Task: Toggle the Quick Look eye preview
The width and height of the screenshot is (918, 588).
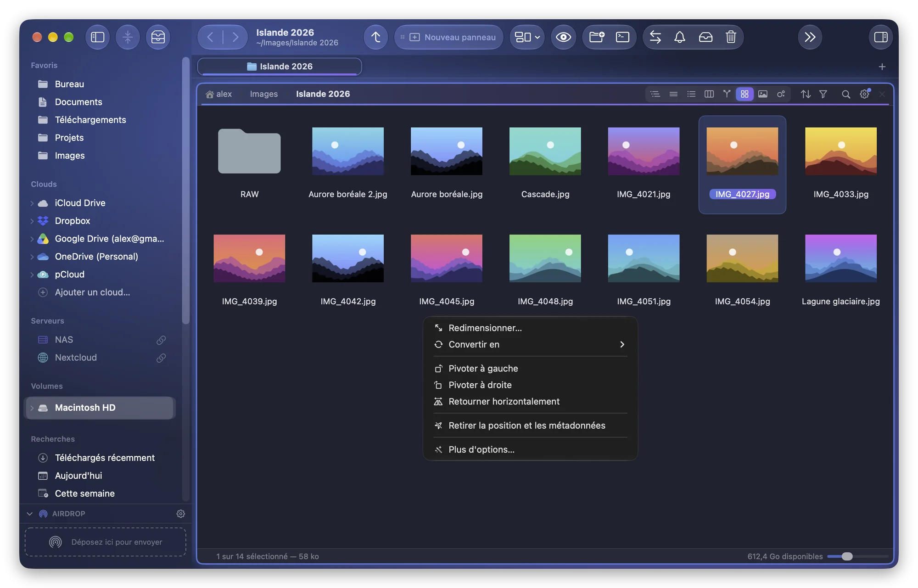Action: (563, 37)
